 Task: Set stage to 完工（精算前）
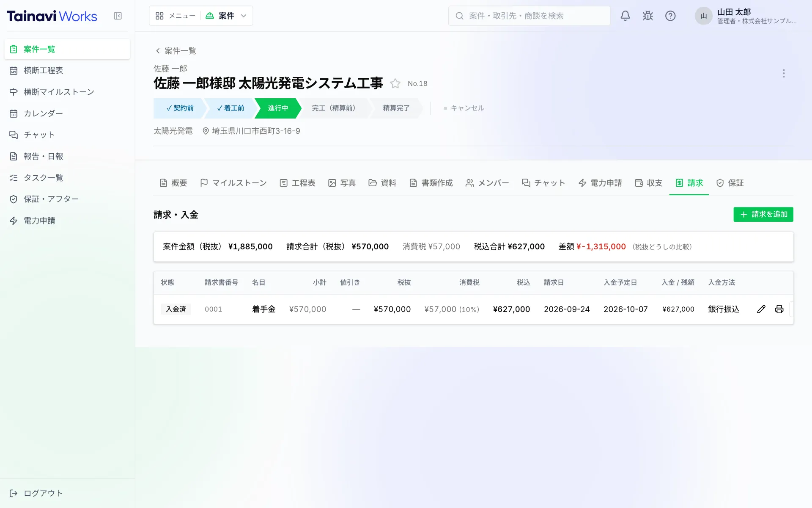coord(334,108)
